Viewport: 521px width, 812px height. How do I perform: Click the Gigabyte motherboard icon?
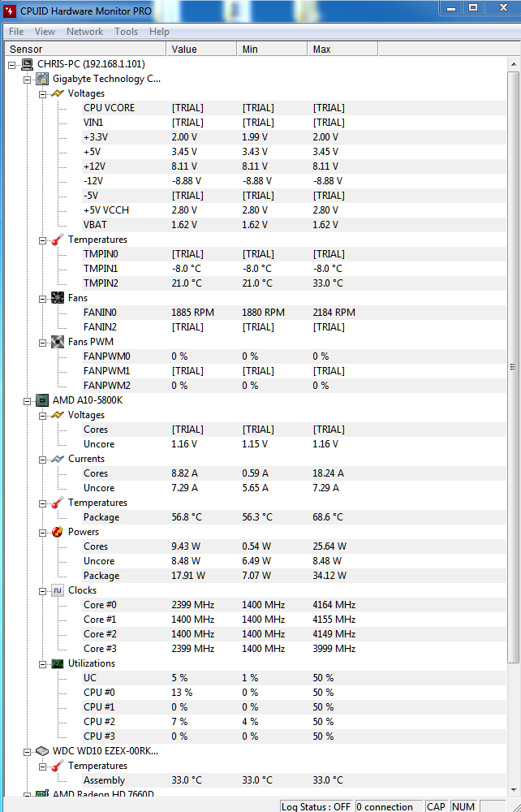click(42, 79)
